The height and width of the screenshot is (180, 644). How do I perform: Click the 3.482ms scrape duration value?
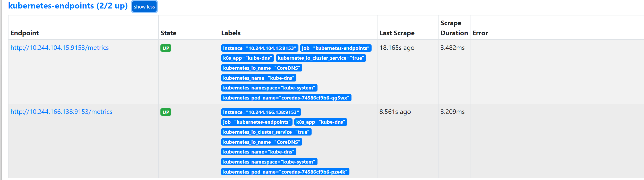(x=452, y=48)
